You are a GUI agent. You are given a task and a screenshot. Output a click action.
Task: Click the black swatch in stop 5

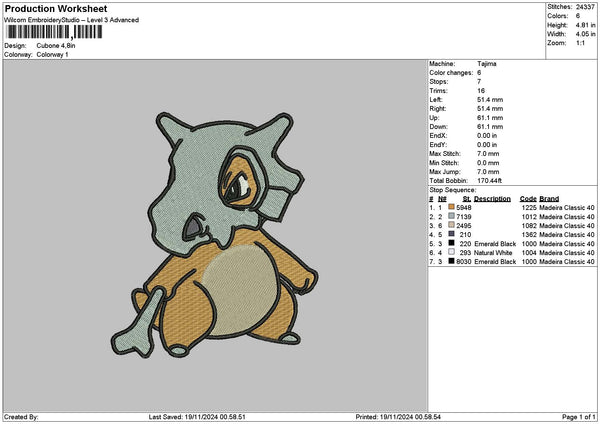tap(453, 243)
